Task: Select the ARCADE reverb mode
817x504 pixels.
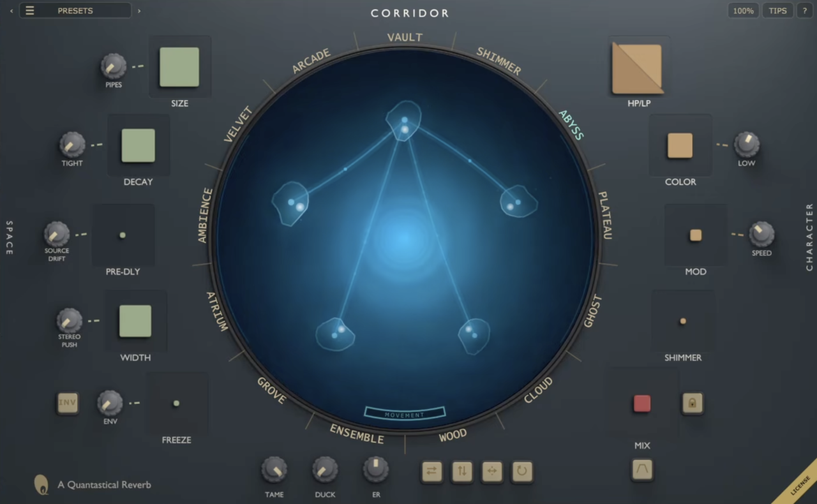Action: (311, 61)
